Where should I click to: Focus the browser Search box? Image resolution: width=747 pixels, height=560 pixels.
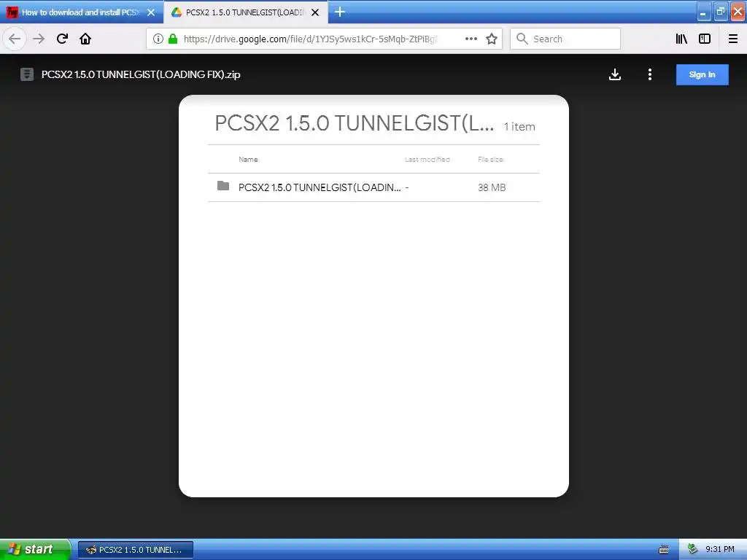tap(565, 39)
